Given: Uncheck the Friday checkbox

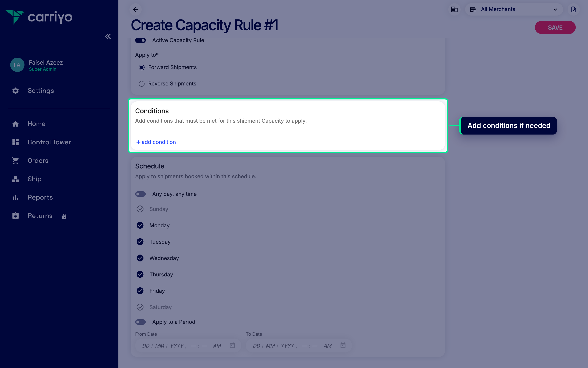Looking at the screenshot, I should [x=140, y=291].
